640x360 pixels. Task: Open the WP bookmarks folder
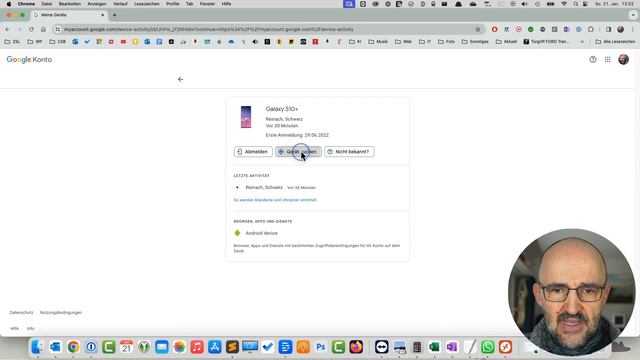[35, 42]
